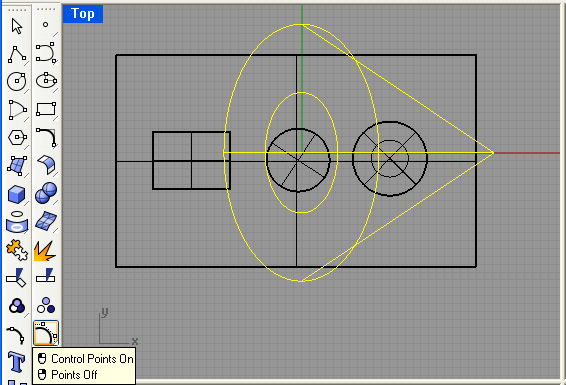Select the yellow cone tip point
Viewport: 566px width, 385px height.
[493, 153]
